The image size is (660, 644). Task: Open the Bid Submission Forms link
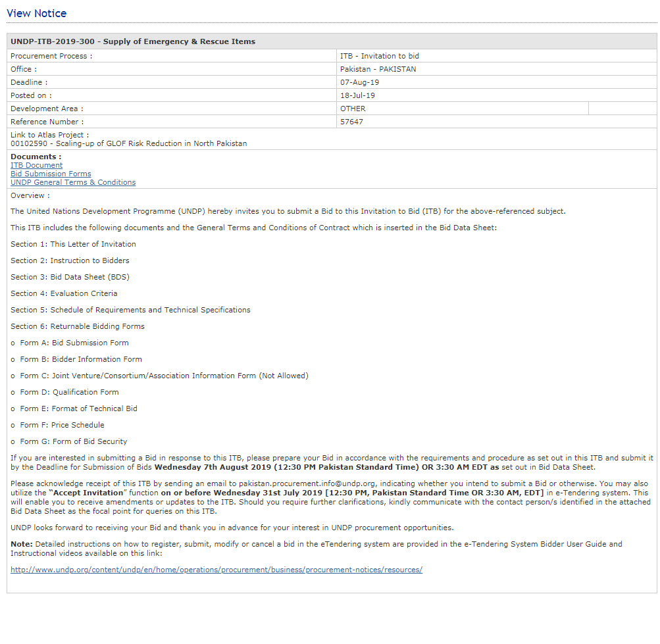[x=51, y=174]
